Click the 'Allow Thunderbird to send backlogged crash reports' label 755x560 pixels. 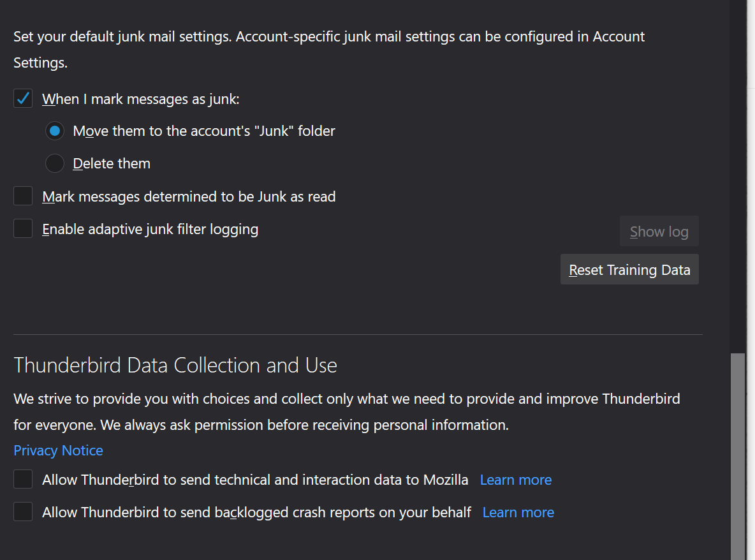tap(256, 512)
